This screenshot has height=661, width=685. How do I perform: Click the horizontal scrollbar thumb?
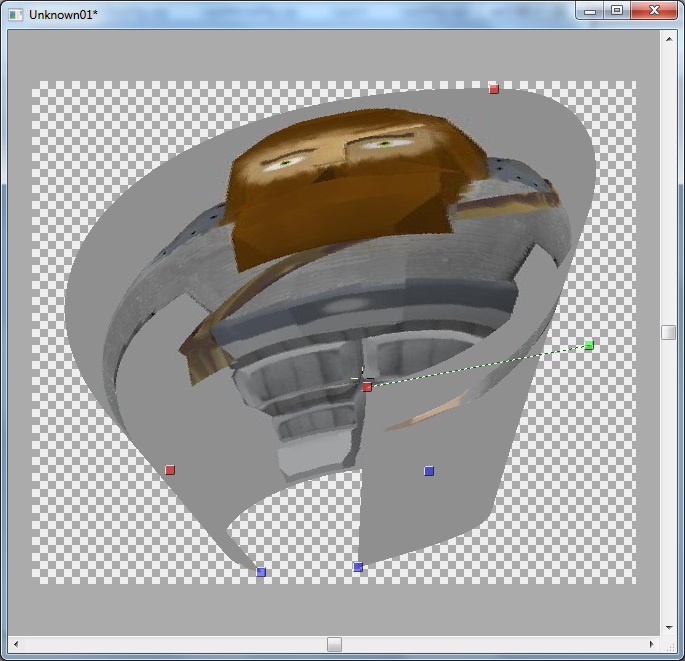click(335, 644)
